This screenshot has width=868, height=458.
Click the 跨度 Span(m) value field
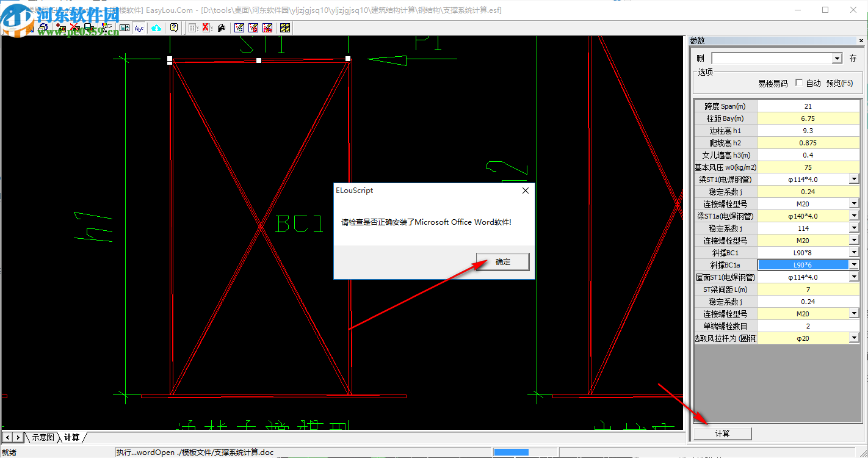point(808,106)
